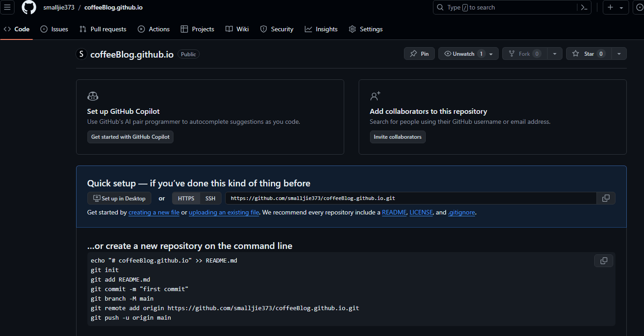Click the README link
The image size is (644, 336).
[x=394, y=212]
